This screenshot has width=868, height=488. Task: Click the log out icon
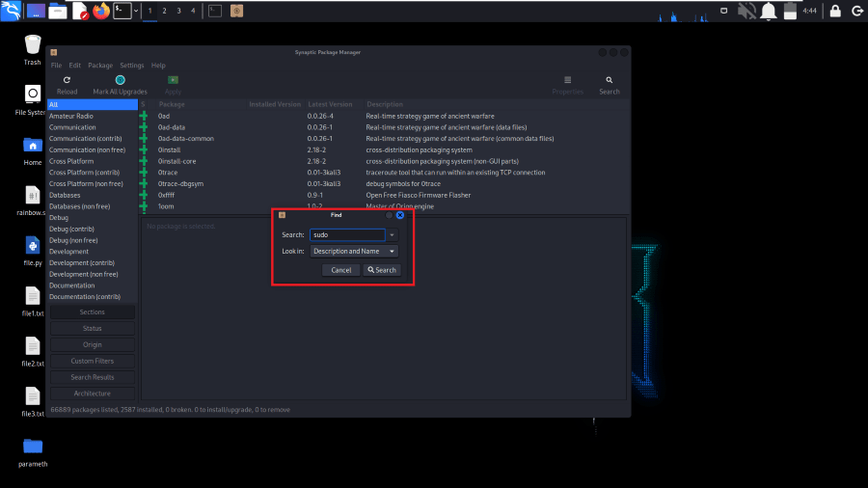[857, 11]
